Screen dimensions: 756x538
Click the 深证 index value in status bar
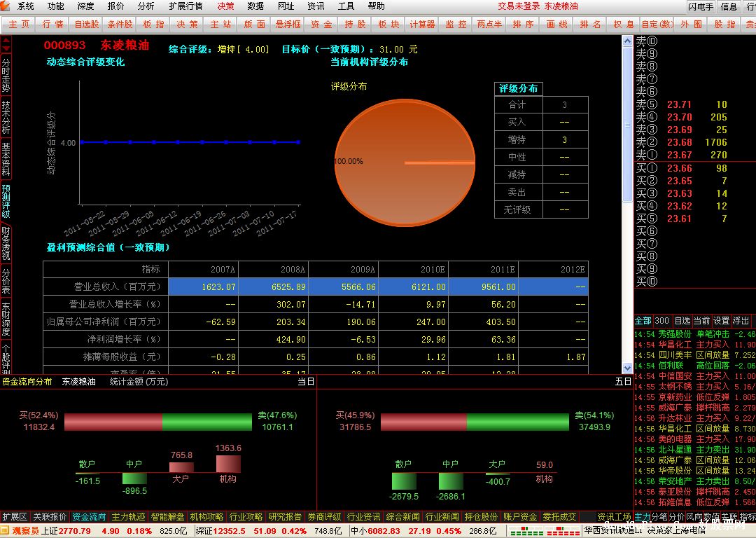point(229,531)
